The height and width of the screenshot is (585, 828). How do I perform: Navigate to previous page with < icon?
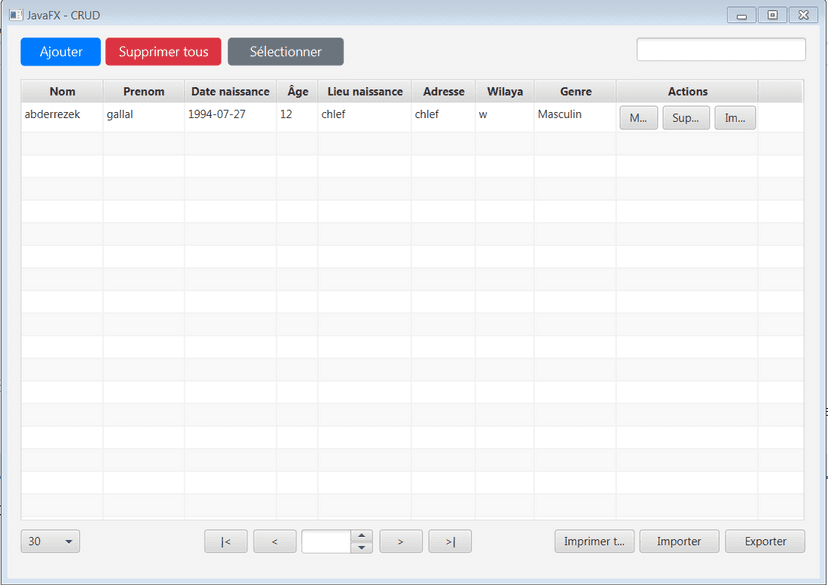tap(275, 541)
